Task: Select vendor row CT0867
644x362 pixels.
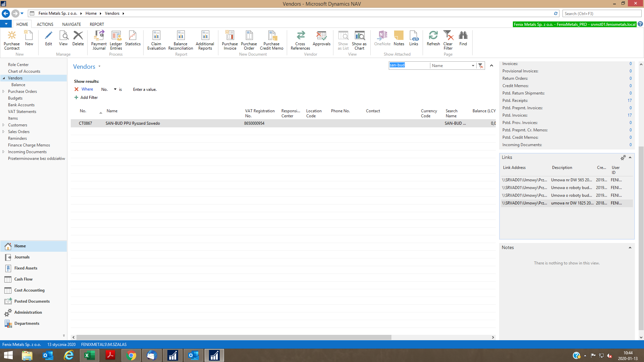Action: (x=283, y=123)
